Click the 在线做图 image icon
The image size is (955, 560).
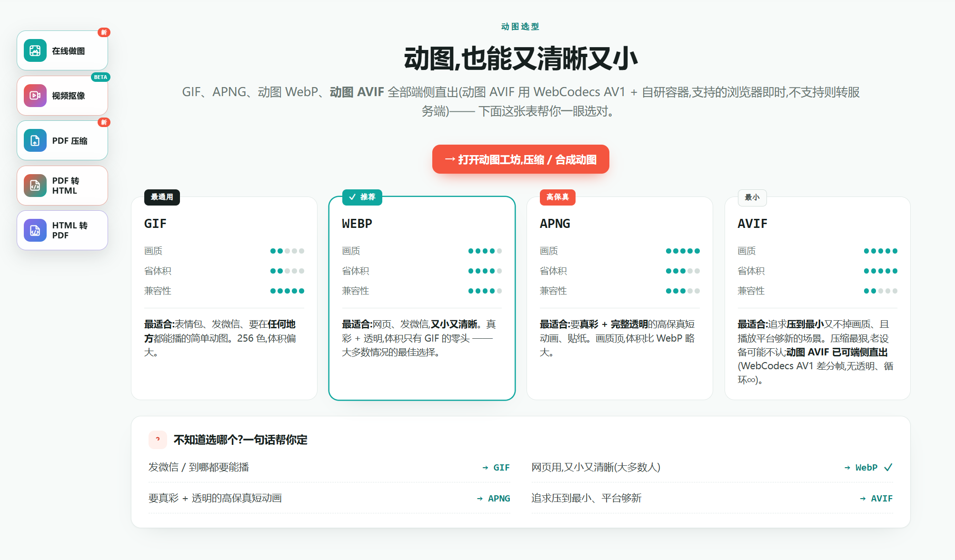[35, 50]
